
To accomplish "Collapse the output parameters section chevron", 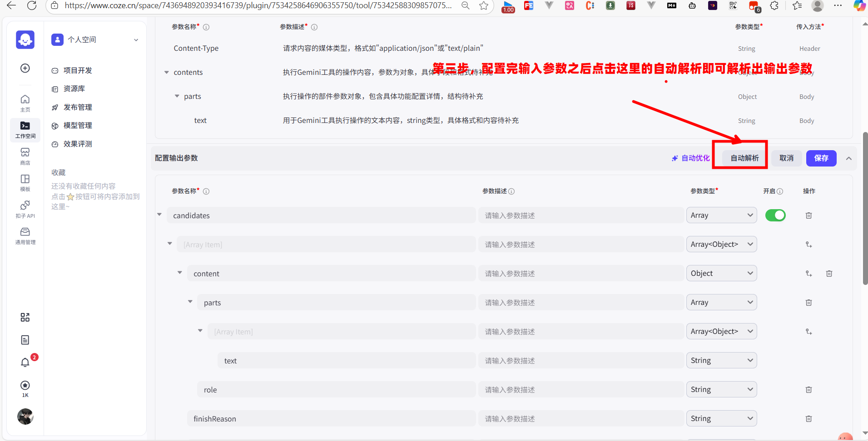I will 848,158.
